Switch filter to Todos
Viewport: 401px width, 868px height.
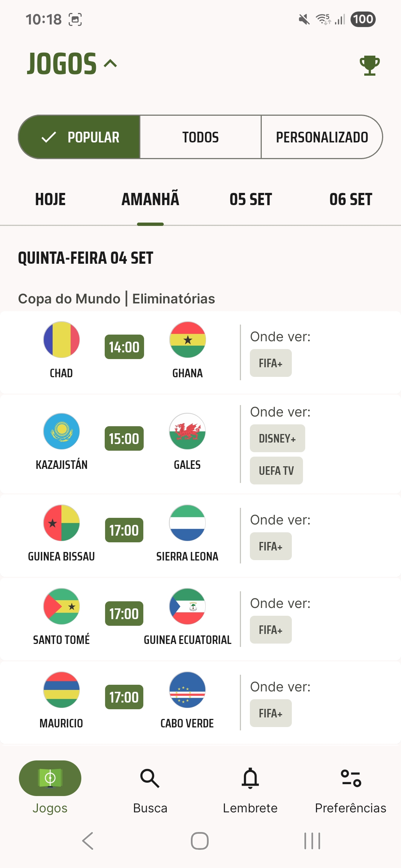(200, 137)
